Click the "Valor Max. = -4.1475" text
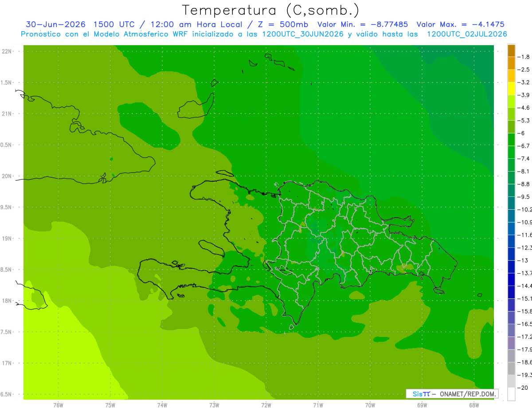This screenshot has width=532, height=411. click(461, 24)
